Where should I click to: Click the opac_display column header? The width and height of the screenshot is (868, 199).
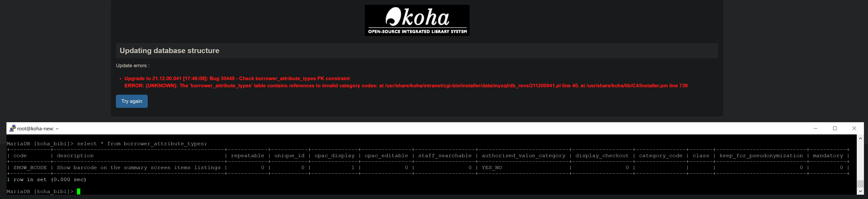334,156
